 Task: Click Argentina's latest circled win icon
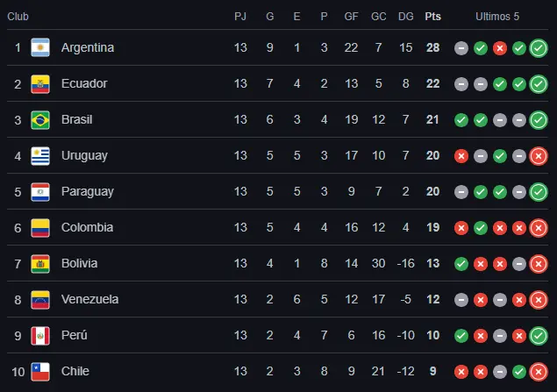[539, 48]
